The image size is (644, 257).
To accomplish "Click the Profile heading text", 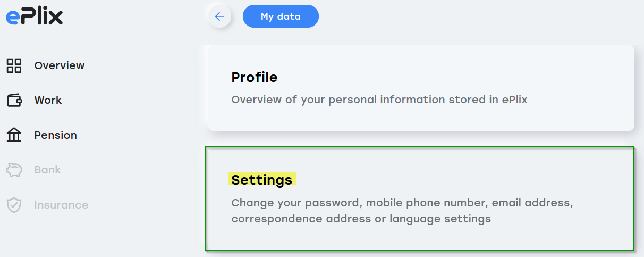I will point(255,77).
